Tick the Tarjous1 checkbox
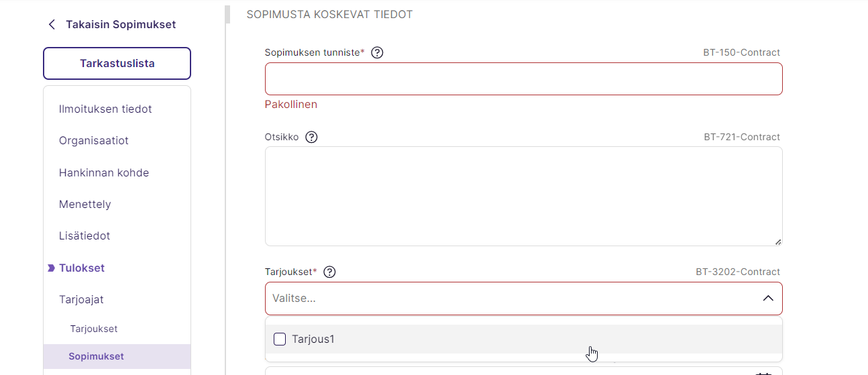Screen dimensions: 868x375 (x=280, y=339)
